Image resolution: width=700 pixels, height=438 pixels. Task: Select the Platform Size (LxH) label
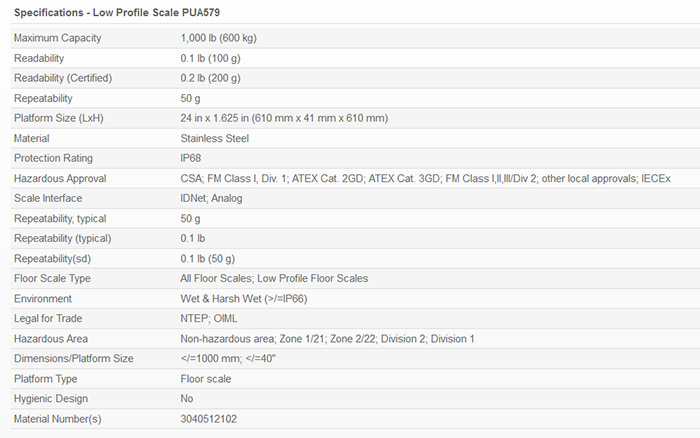(x=59, y=118)
